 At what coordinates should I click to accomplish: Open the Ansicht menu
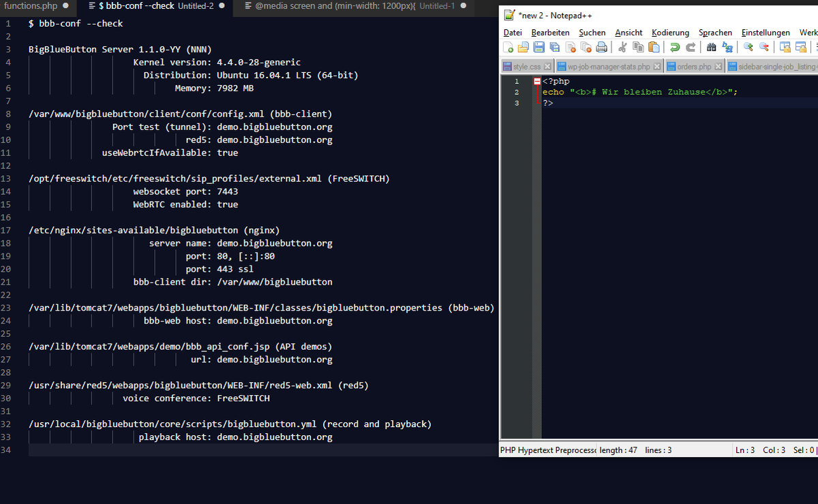pyautogui.click(x=628, y=33)
